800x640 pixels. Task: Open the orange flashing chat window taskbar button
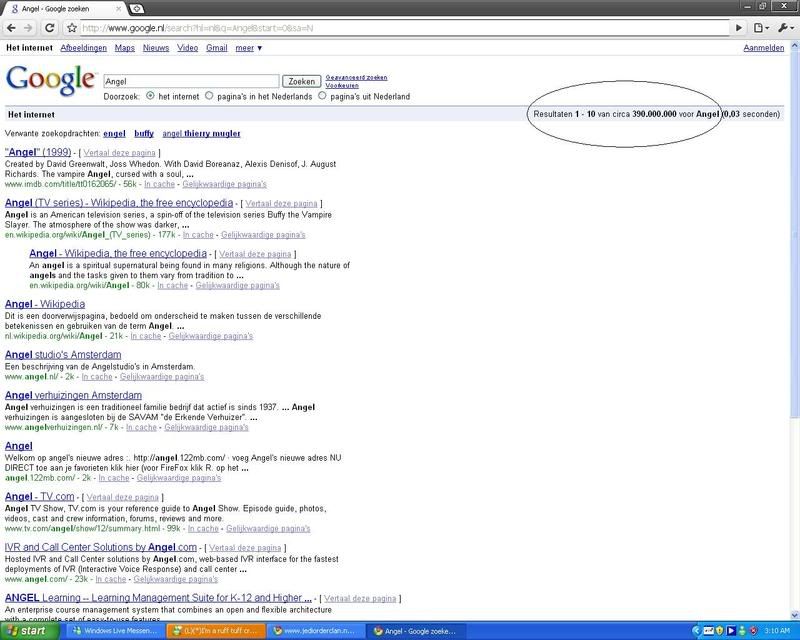(x=215, y=631)
